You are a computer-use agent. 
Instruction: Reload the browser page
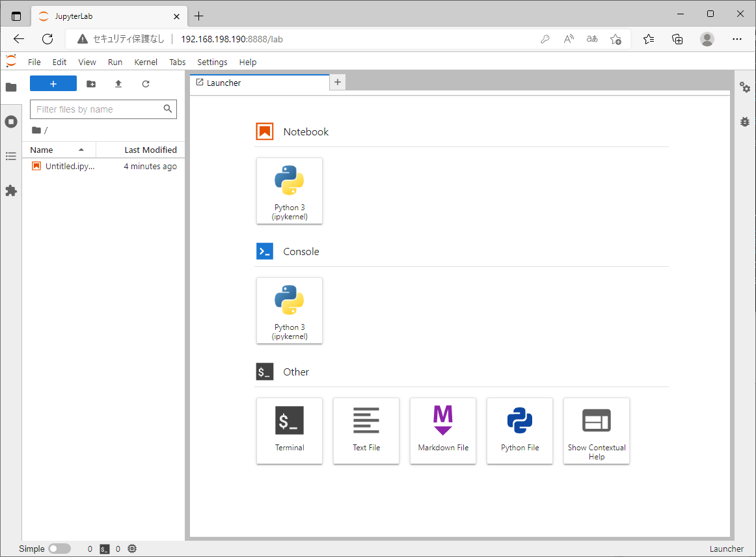[x=47, y=39]
